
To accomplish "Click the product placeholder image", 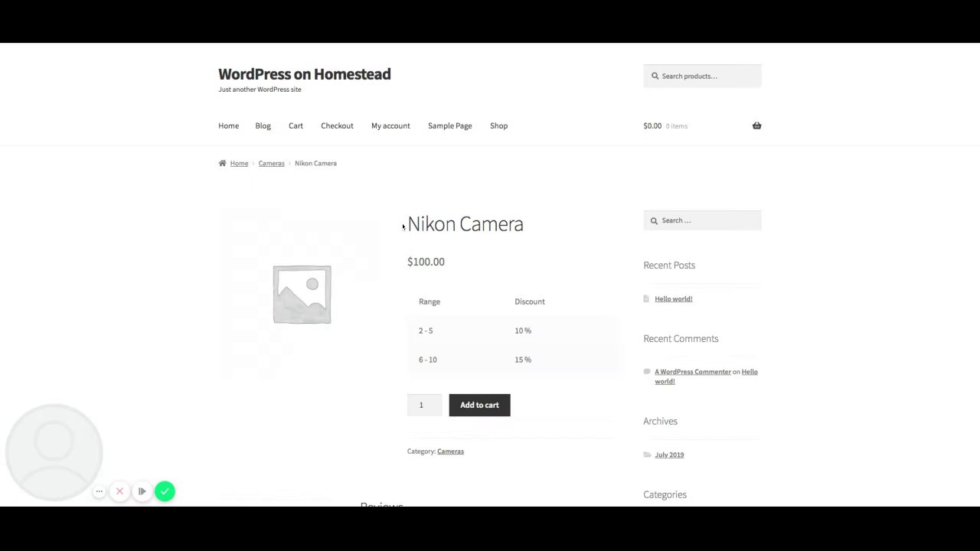I will point(302,294).
